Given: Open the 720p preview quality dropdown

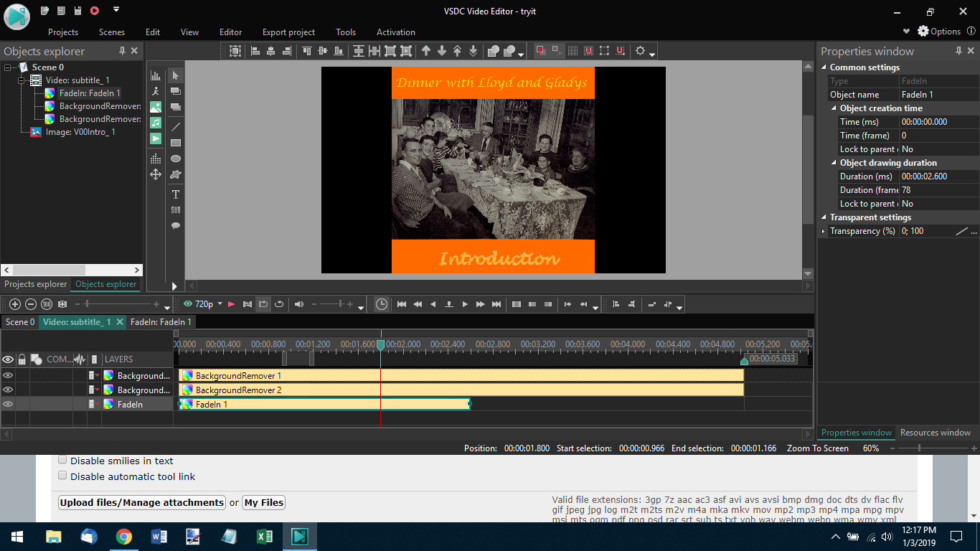Looking at the screenshot, I should click(220, 304).
